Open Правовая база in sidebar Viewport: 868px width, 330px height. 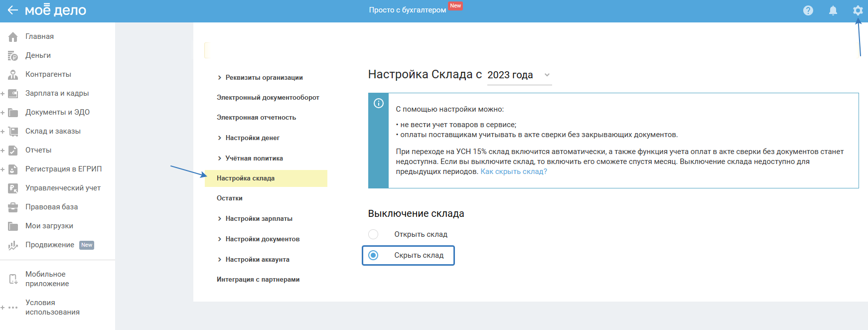pos(51,207)
